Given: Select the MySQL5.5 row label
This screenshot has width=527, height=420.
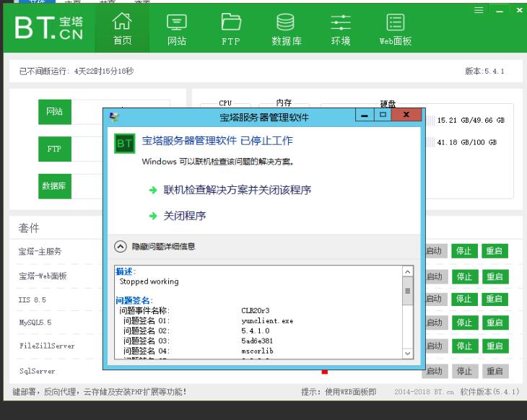Looking at the screenshot, I should point(35,323).
